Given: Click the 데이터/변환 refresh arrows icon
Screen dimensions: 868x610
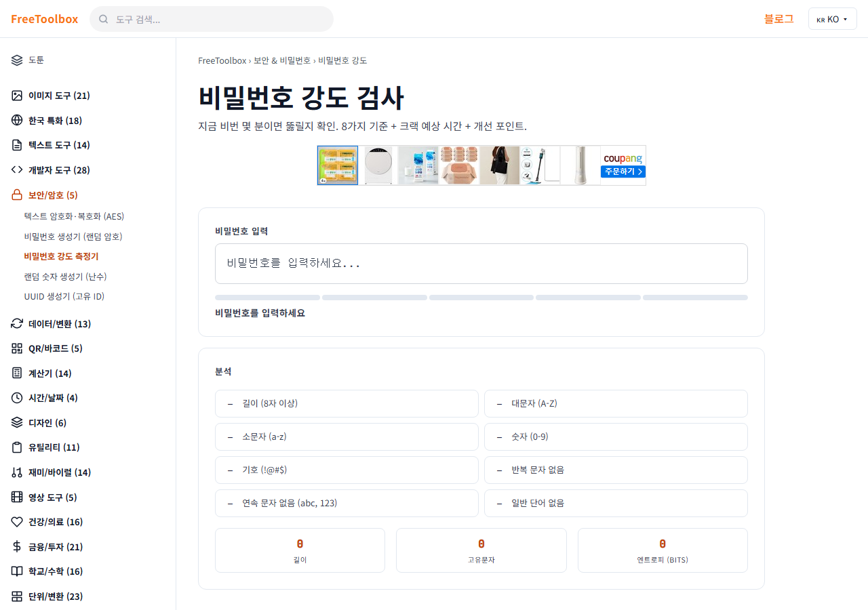Looking at the screenshot, I should tap(17, 324).
